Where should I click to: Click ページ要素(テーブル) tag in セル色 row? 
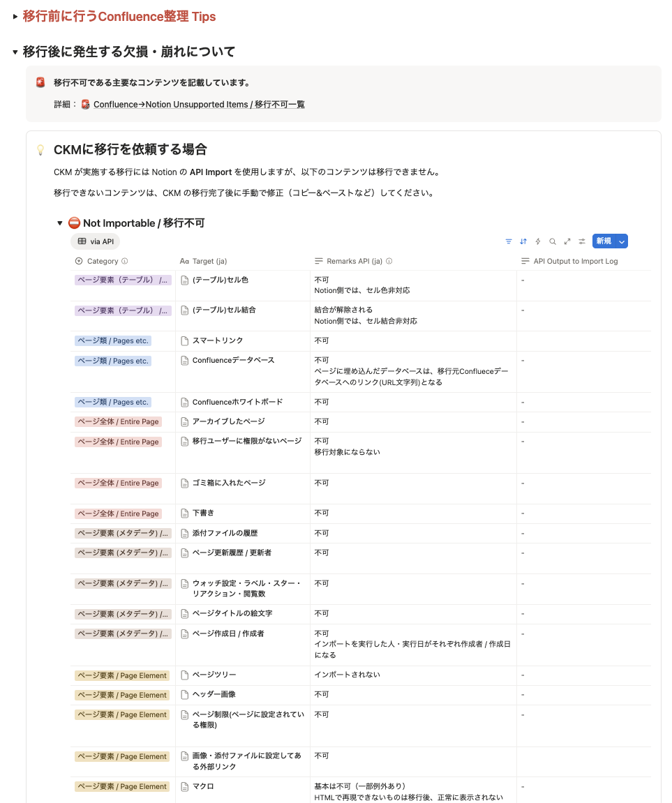(122, 280)
